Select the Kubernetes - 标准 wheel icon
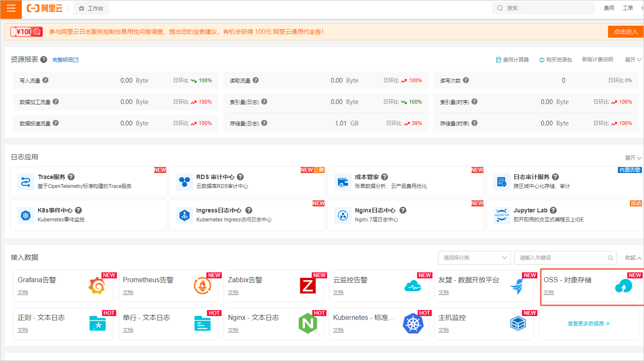Viewport: 644px width, 361px height. click(413, 323)
